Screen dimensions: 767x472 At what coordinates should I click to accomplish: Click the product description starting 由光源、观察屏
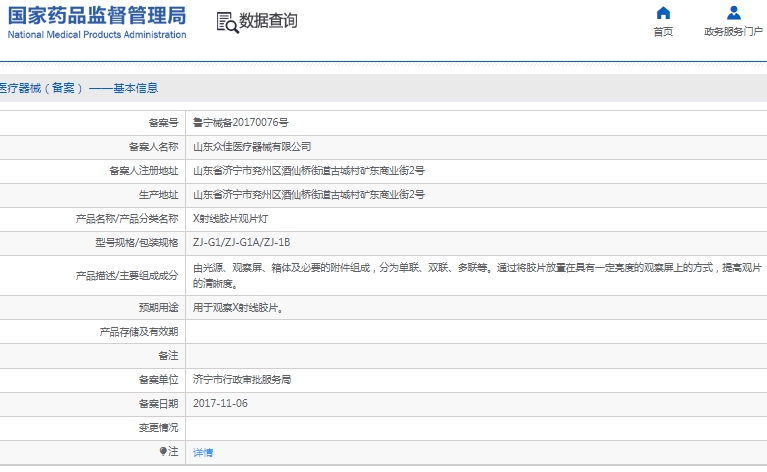click(477, 275)
